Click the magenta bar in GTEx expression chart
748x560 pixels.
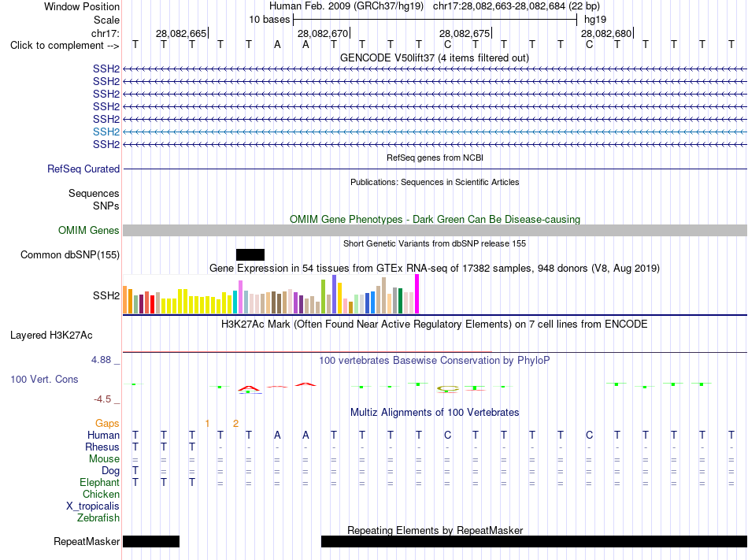[x=417, y=294]
